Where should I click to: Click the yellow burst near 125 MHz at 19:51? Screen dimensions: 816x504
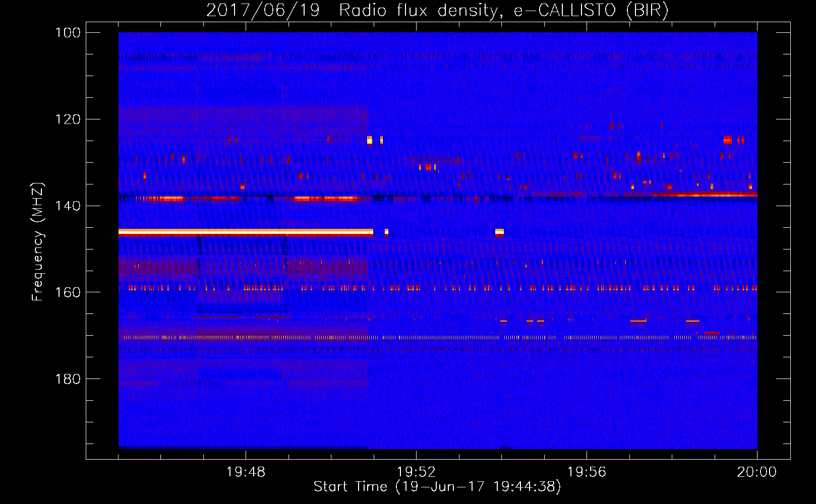click(x=370, y=140)
